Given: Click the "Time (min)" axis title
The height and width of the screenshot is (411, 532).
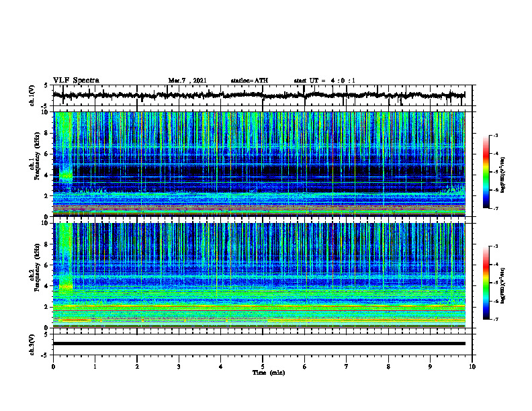Looking at the screenshot, I should pyautogui.click(x=269, y=373).
